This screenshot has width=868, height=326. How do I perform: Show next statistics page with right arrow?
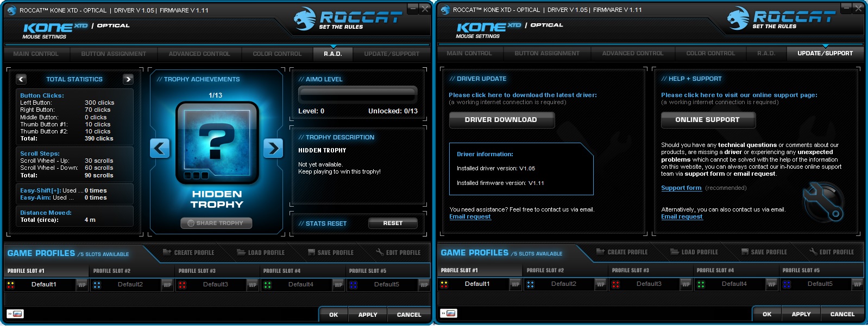tap(128, 79)
